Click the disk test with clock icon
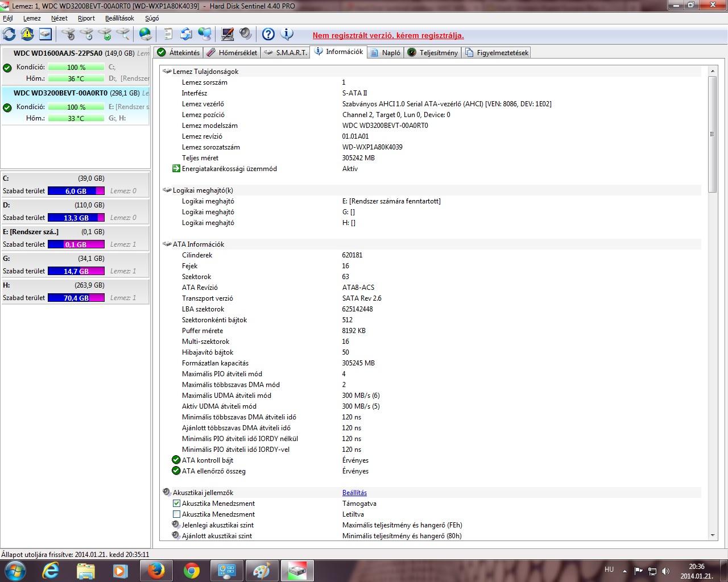The height and width of the screenshot is (582, 728). click(x=86, y=34)
